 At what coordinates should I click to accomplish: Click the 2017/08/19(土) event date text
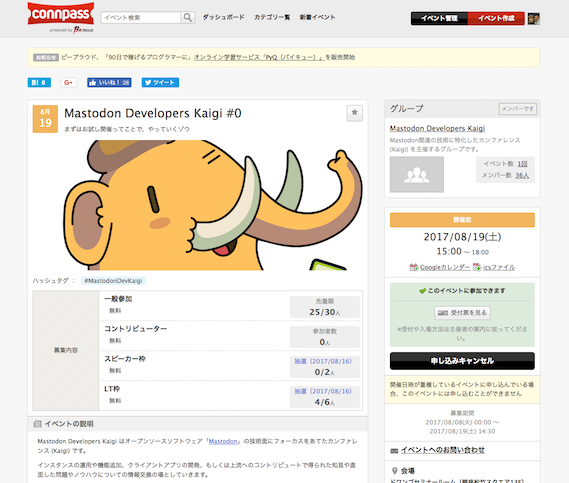pyautogui.click(x=462, y=237)
